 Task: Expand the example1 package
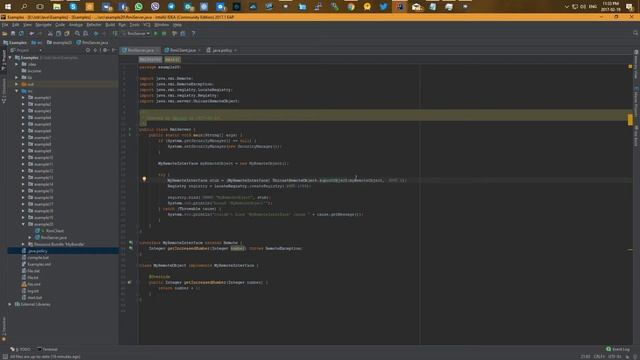tap(23, 98)
